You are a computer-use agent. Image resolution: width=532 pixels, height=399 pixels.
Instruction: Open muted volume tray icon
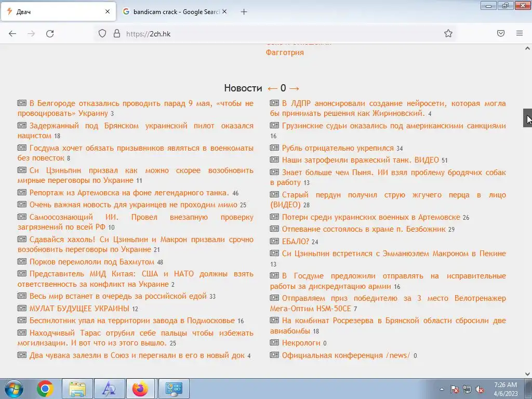pyautogui.click(x=480, y=389)
